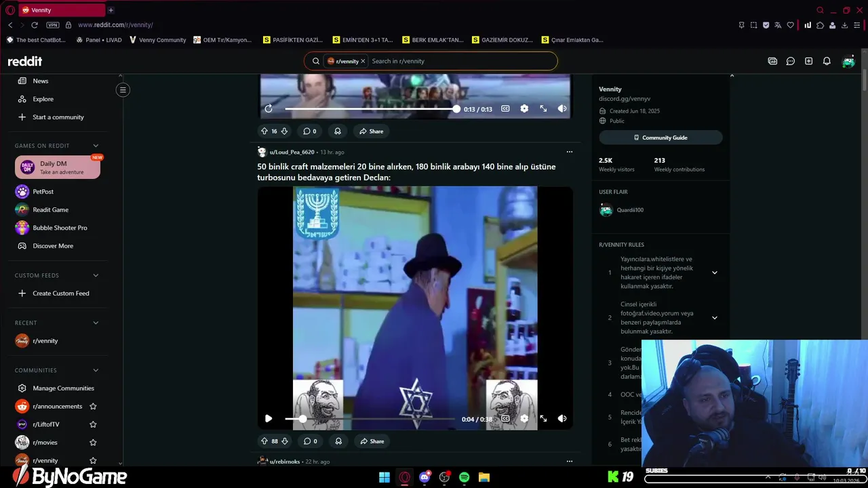Image resolution: width=868 pixels, height=488 pixels.
Task: Share the 88-vote post
Action: tap(372, 441)
